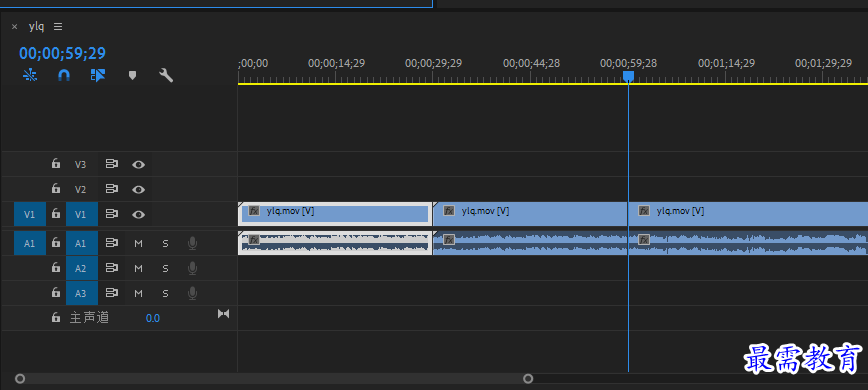Click the playhead timecode 00;00;59;29
Screen dimensions: 868x390
tap(63, 53)
